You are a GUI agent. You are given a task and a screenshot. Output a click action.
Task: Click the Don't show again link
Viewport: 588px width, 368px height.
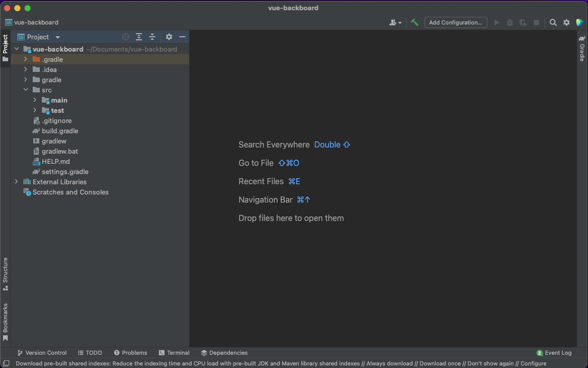coord(490,363)
